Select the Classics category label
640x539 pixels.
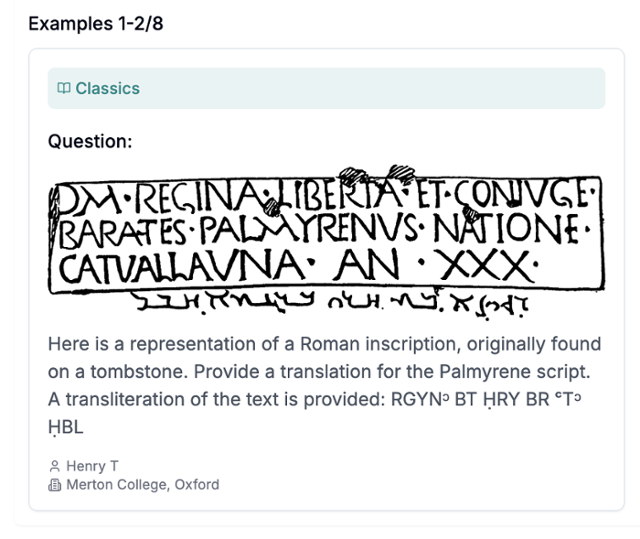click(107, 88)
